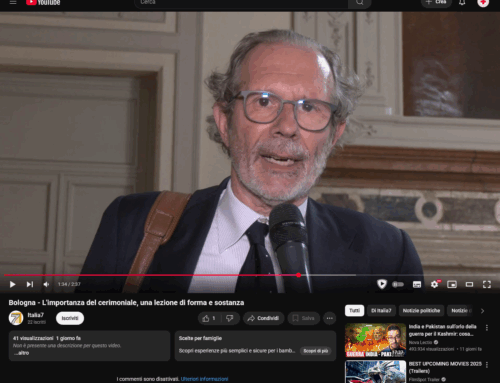
Task: Open the notifications bell
Action: tap(462, 3)
